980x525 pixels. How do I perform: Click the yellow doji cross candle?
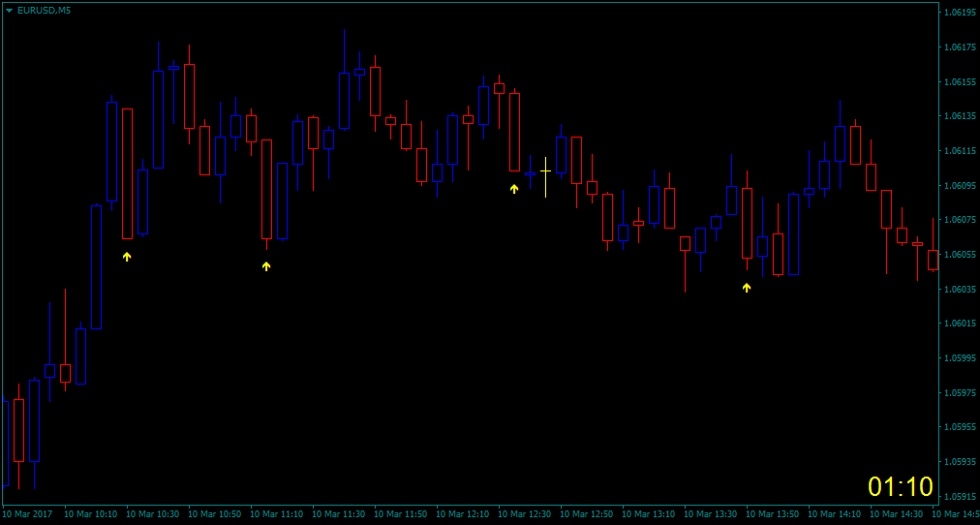click(545, 177)
